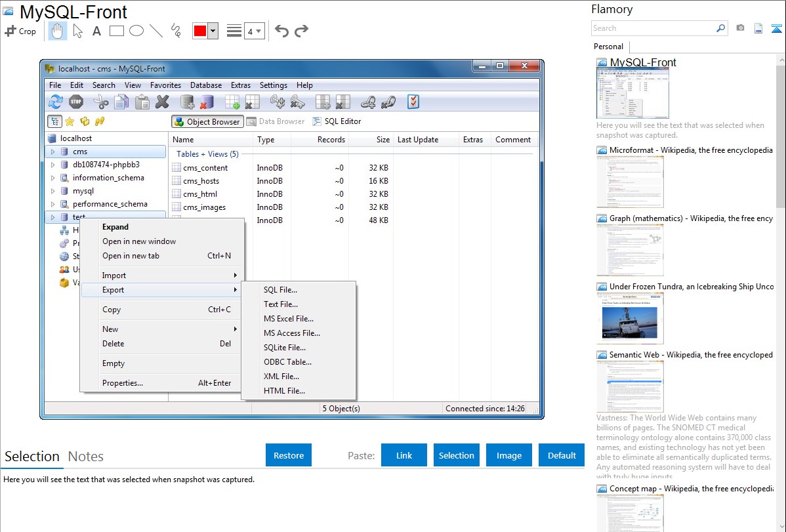Open the line thickness dropdown showing 4

click(254, 31)
